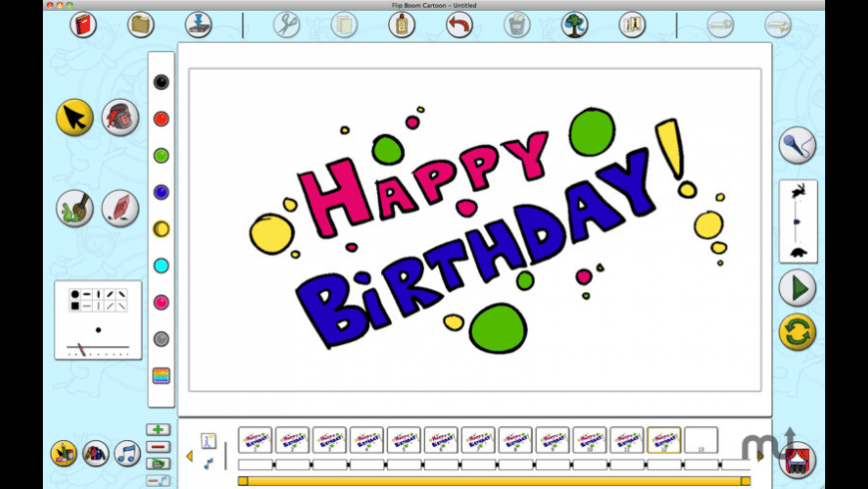Choose the round brush tip shape
868x489 pixels.
tap(75, 294)
